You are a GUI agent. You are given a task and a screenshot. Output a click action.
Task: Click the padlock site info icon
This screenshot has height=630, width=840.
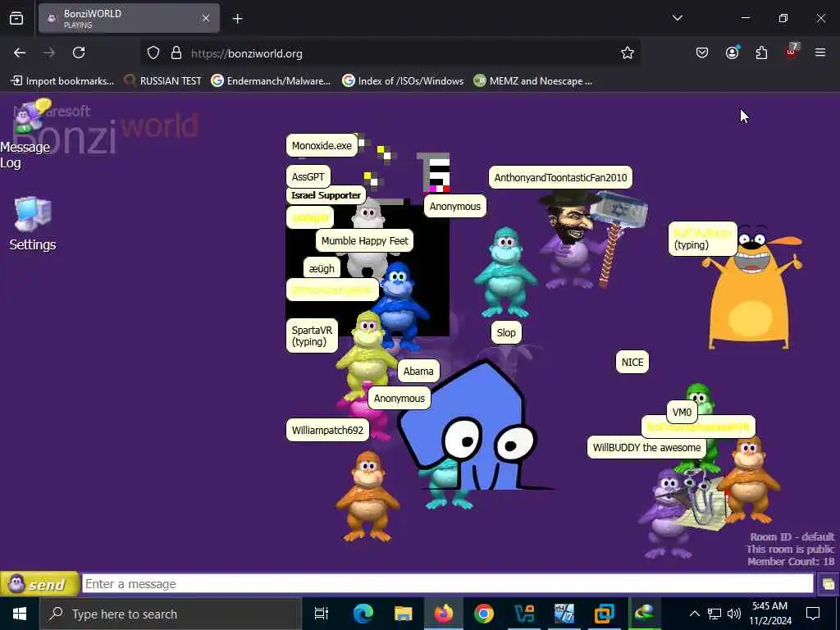click(176, 53)
